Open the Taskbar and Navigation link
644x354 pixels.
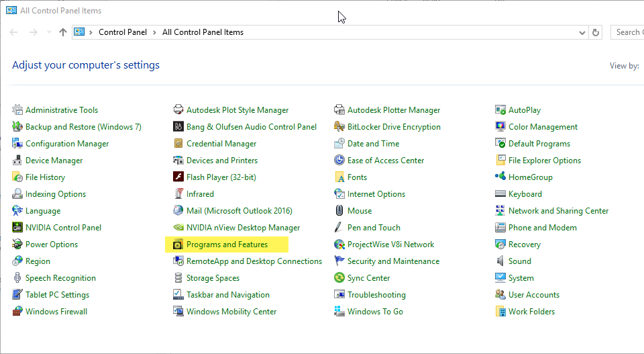(x=228, y=294)
